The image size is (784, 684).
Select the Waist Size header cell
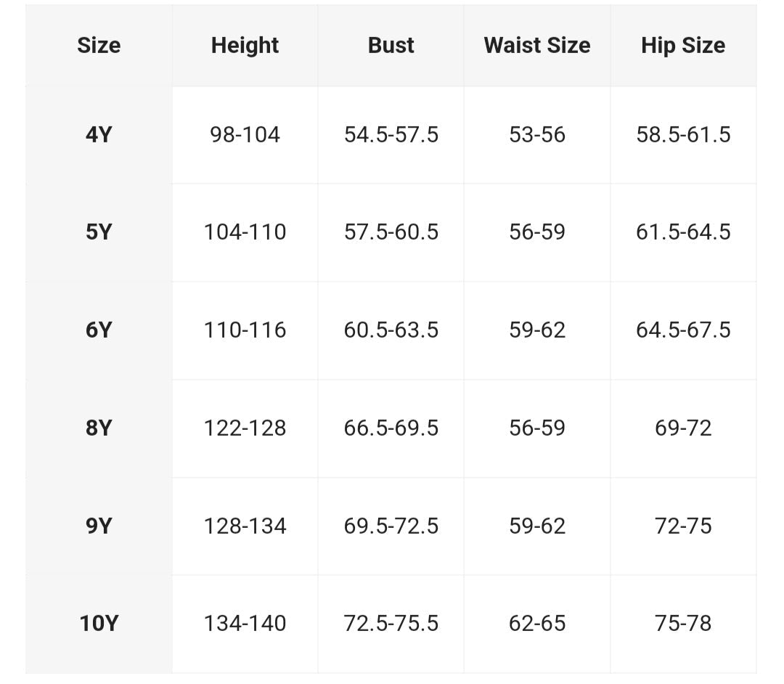[536, 45]
